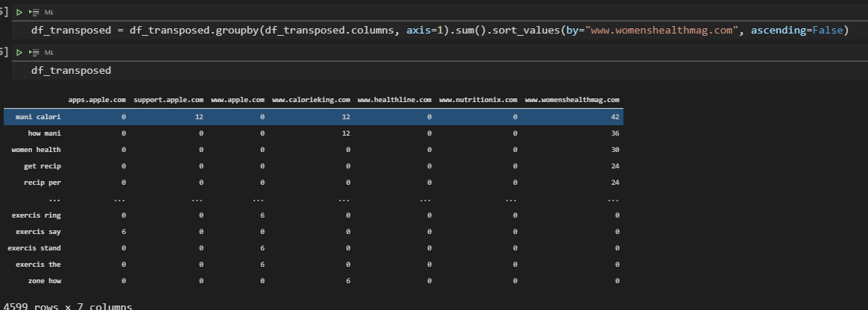Click calorieking value 12 in mani calori row
868x310 pixels.
click(346, 117)
